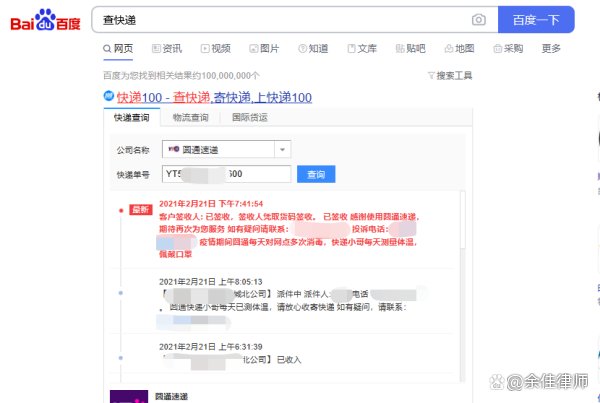Click the result count text 百度为您找到相关结果
Viewport: 600px width, 403px height.
point(181,76)
